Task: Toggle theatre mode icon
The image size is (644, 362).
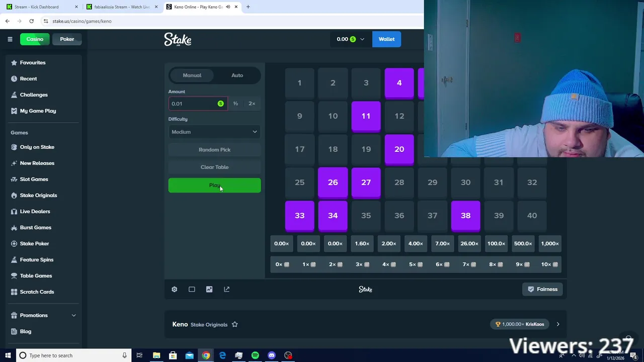Action: pos(192,289)
